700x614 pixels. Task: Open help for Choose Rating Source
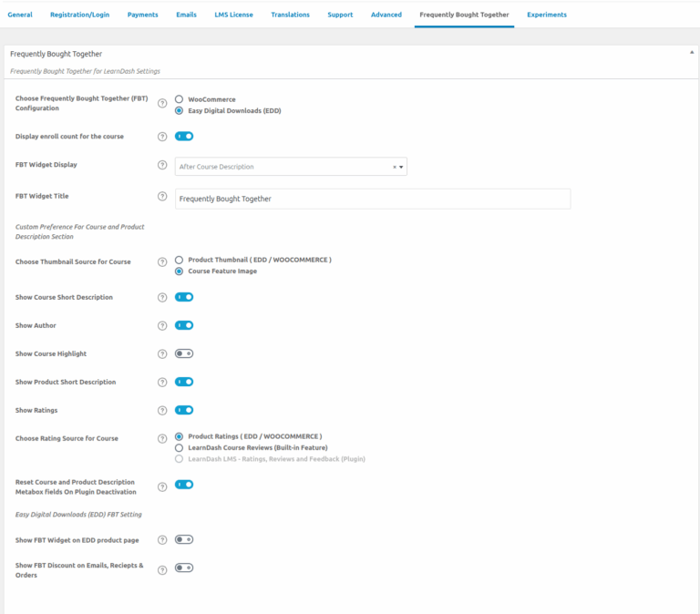[162, 438]
